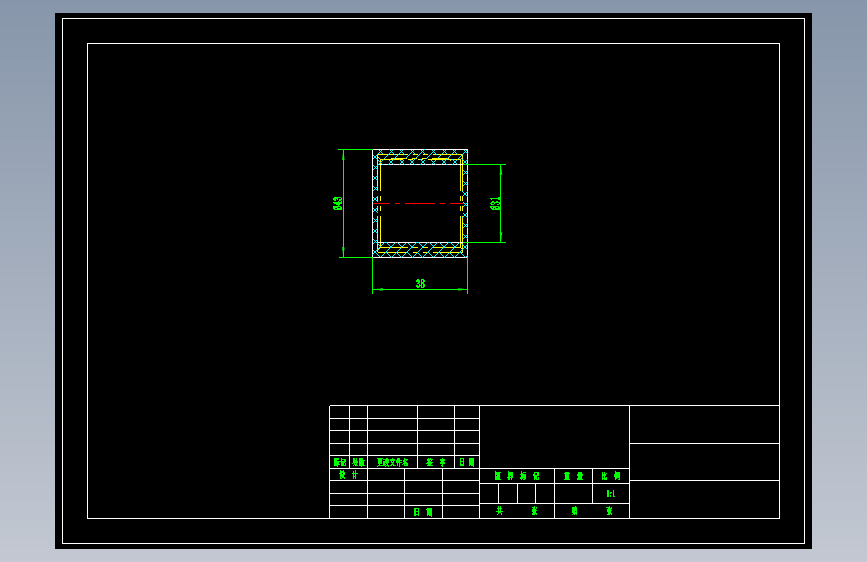Viewport: 867px width, 562px height.
Task: Click the "图样标记" heading in the title block
Action: pyautogui.click(x=516, y=476)
